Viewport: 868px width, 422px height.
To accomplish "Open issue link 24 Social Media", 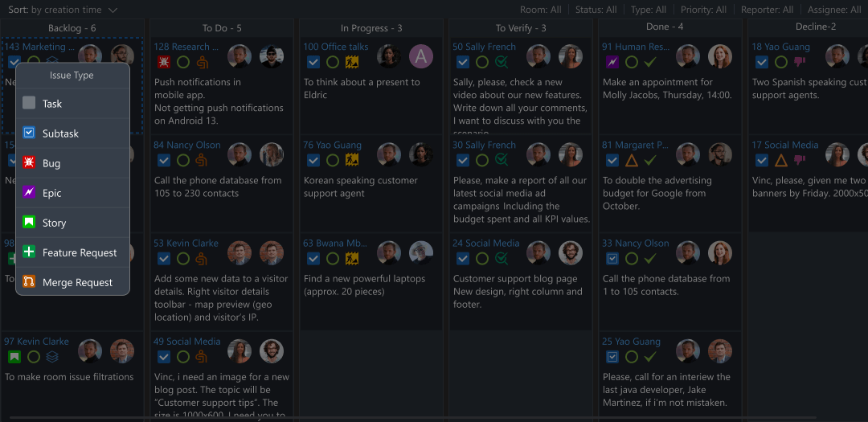I will [485, 243].
